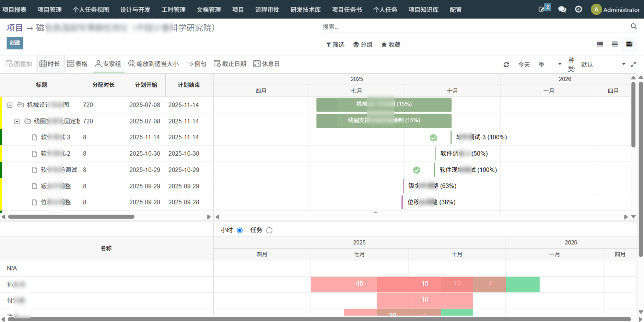This screenshot has height=322, width=644.
Task: Open the 工时管理 menu
Action: (x=174, y=10)
